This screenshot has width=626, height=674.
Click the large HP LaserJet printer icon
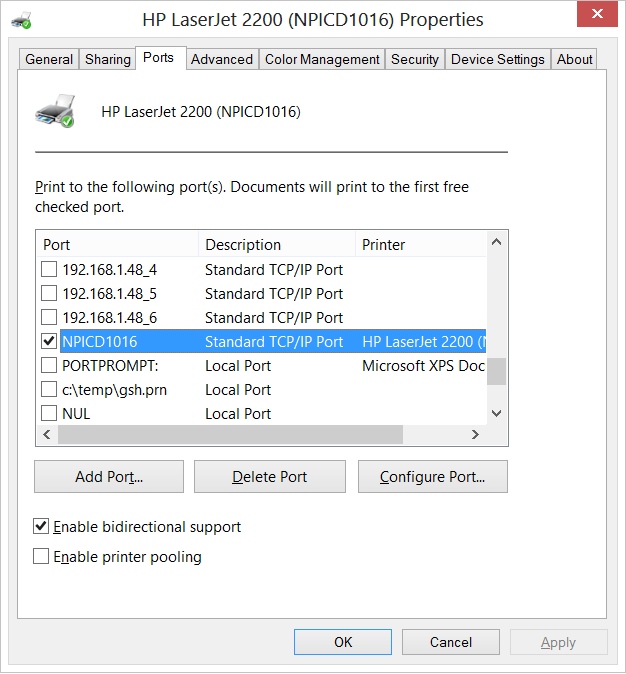point(55,111)
